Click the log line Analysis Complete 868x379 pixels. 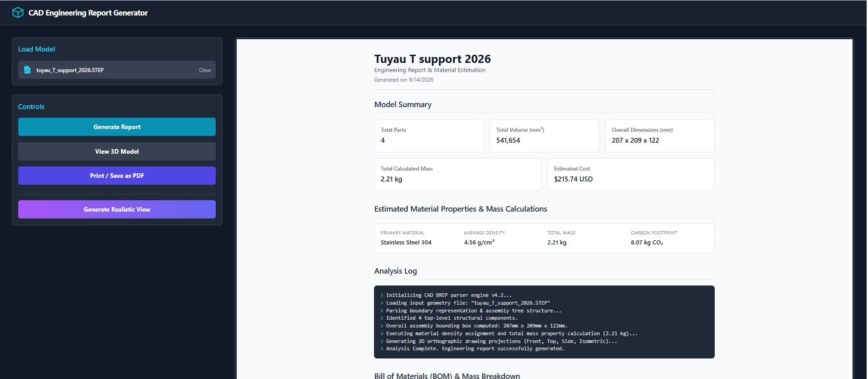point(475,348)
